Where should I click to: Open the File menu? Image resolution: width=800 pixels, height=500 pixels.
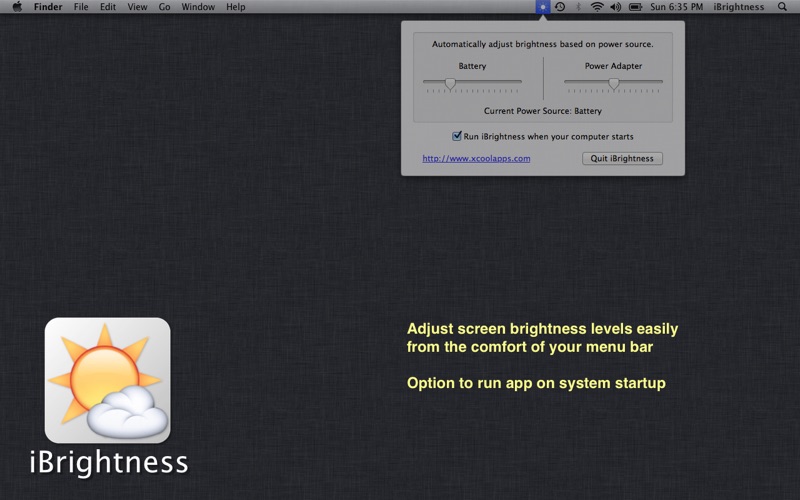81,7
